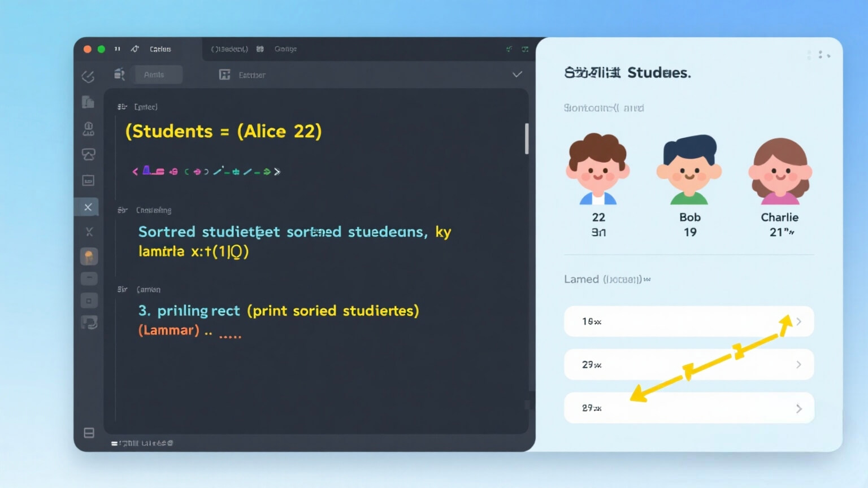Click the orange icon in the left sidebar
The height and width of the screenshot is (488, 868).
(89, 257)
